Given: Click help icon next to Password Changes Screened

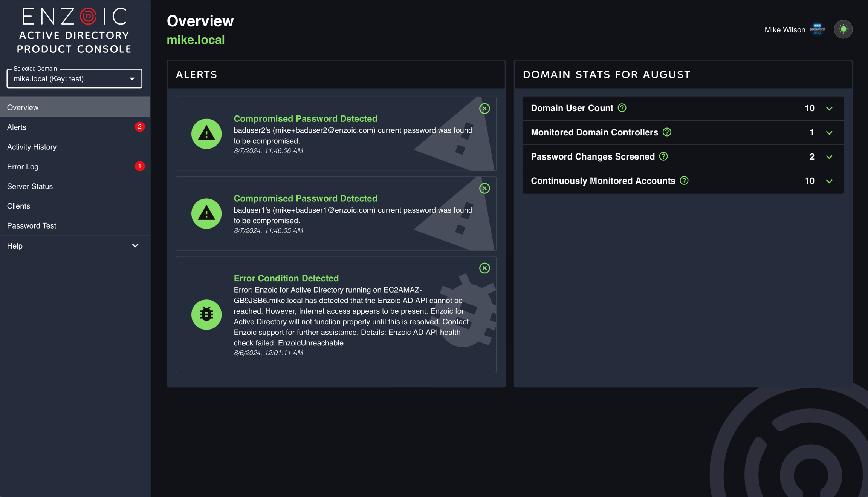Looking at the screenshot, I should pos(663,156).
